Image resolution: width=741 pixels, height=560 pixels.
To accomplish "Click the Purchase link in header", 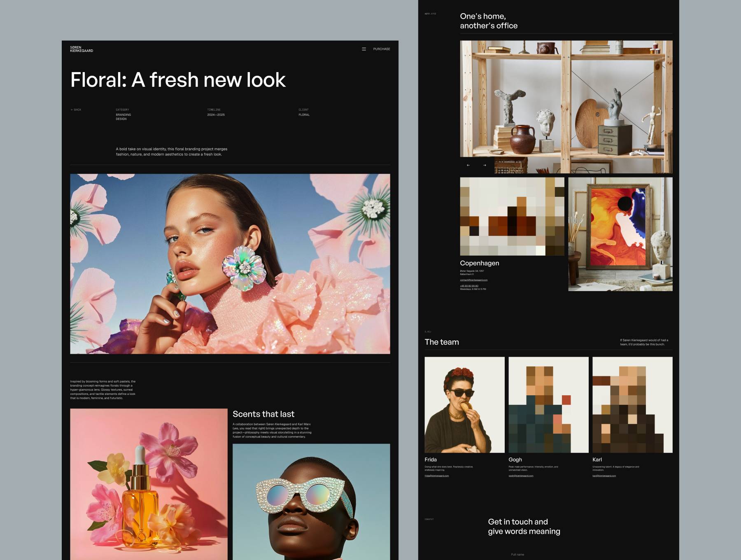I will (381, 49).
